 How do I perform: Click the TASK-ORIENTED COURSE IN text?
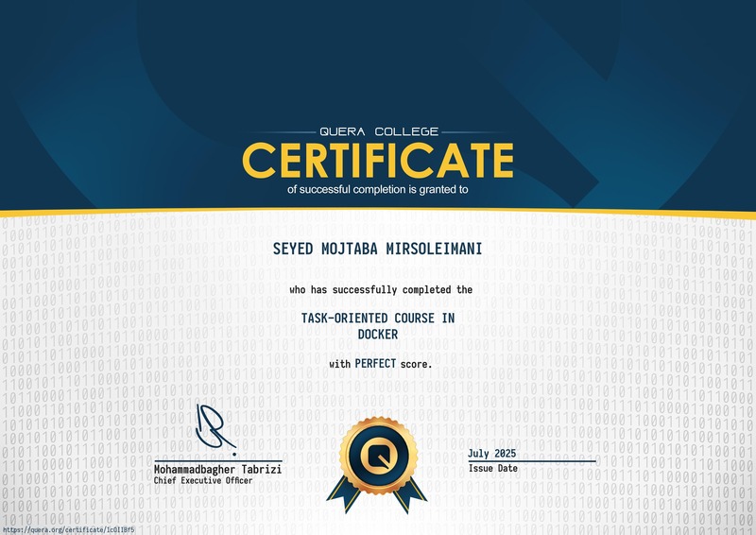click(x=378, y=318)
